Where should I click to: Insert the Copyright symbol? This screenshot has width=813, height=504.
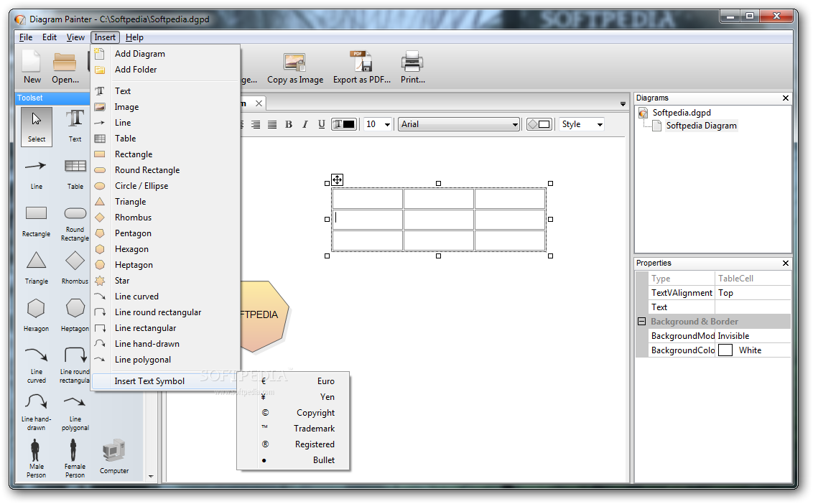pos(294,413)
